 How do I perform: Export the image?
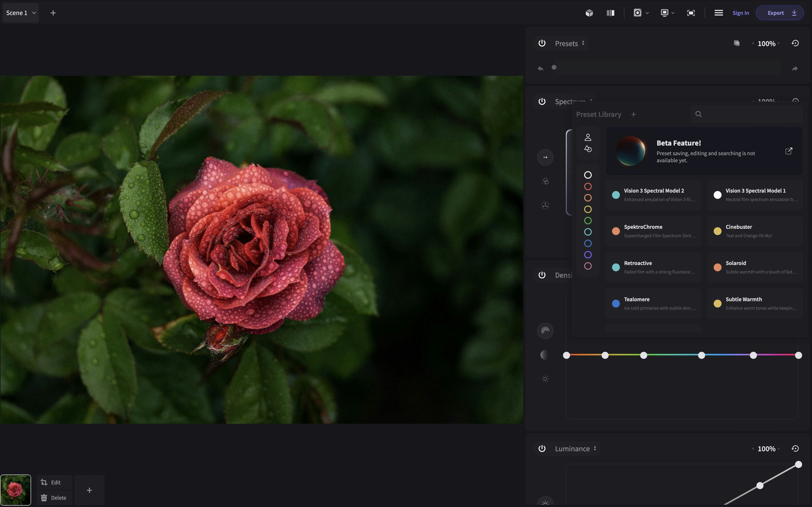780,13
